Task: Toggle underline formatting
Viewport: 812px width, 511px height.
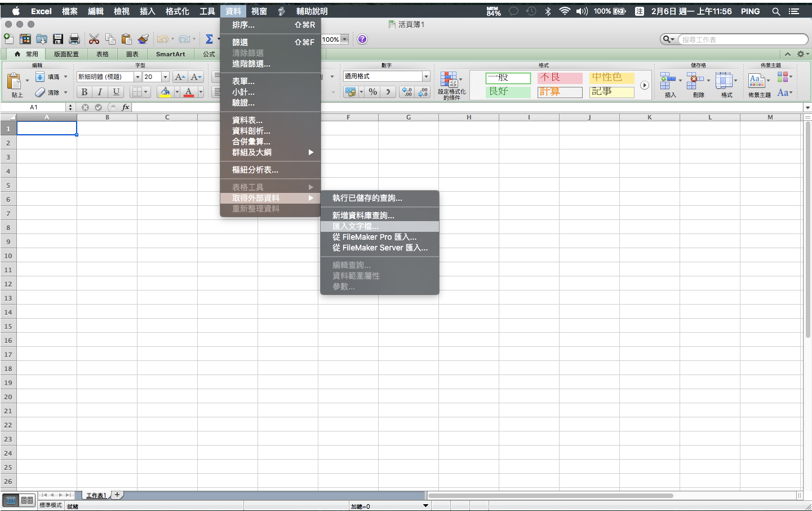Action: [x=116, y=92]
